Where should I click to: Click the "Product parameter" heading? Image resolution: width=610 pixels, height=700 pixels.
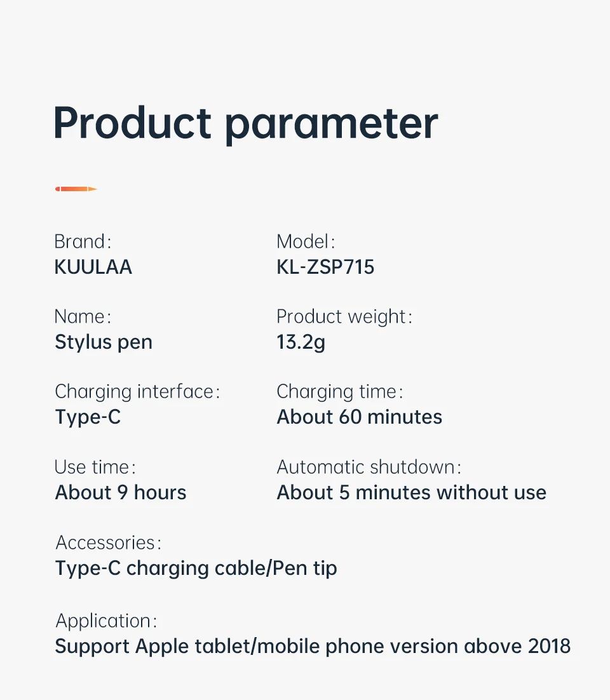245,123
